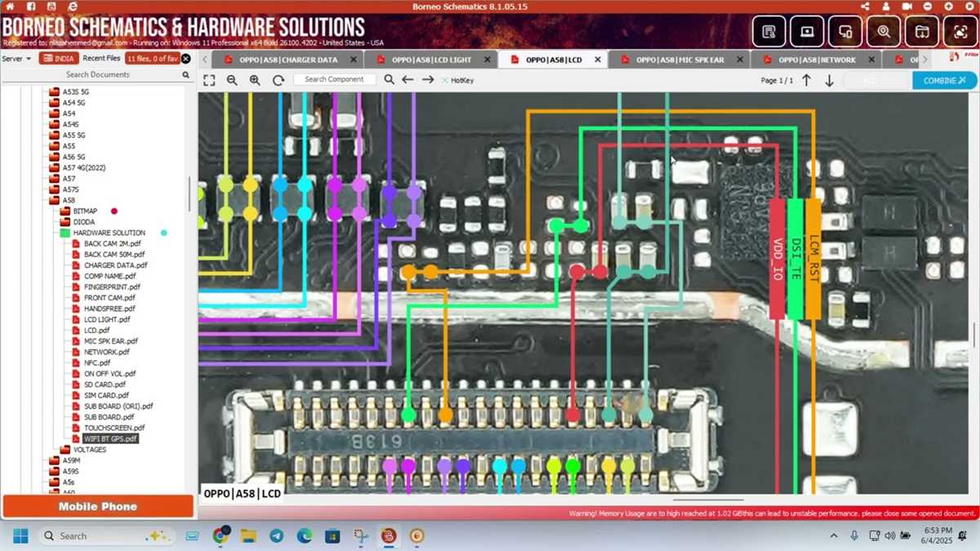Click the share icon in title bar
Image resolution: width=980 pixels, height=551 pixels.
click(x=865, y=6)
